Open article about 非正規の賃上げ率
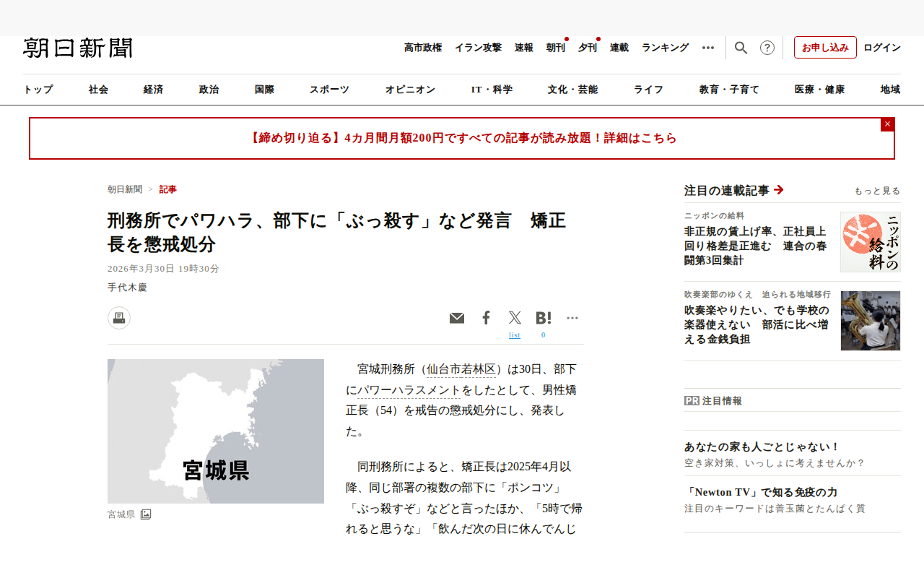This screenshot has height=578, width=924. [x=755, y=246]
